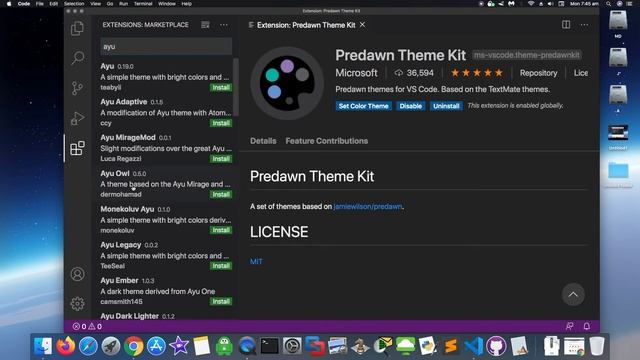Click the Spotlight search menu bar icon
Image resolution: width=640 pixels, height=360 pixels.
coord(608,4)
